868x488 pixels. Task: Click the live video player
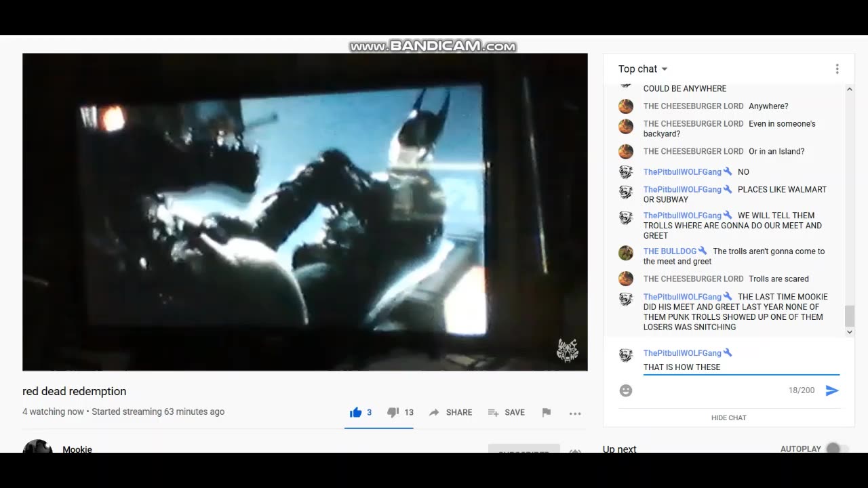pyautogui.click(x=305, y=212)
